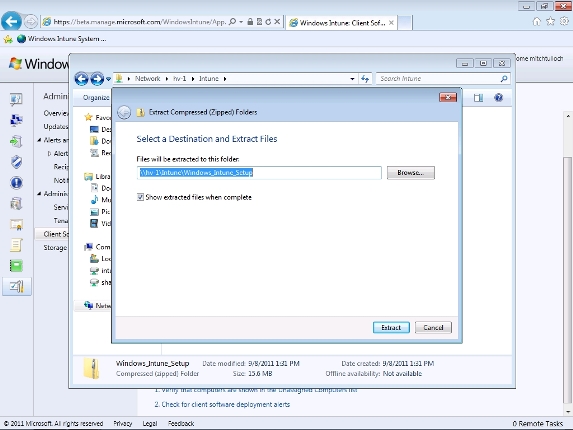Click the 0 Remote Tasks status
Image resolution: width=573 pixels, height=430 pixels.
[538, 423]
